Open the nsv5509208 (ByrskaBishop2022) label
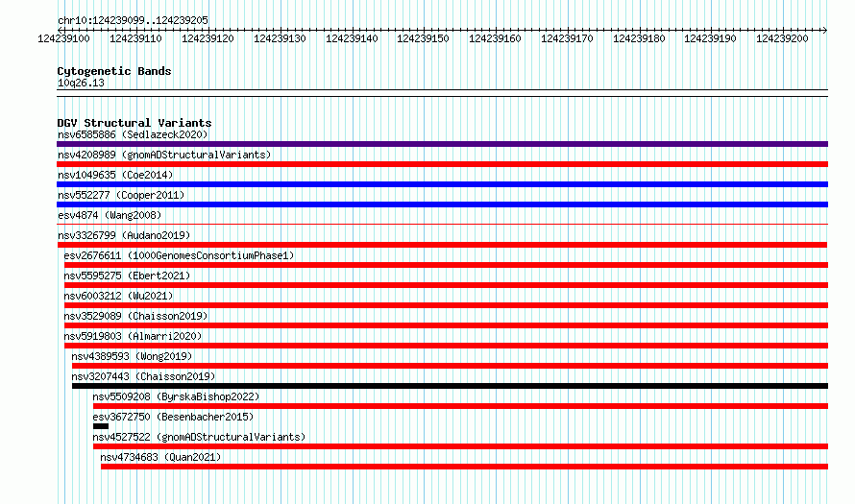Viewport: 855px width, 504px height. point(176,396)
